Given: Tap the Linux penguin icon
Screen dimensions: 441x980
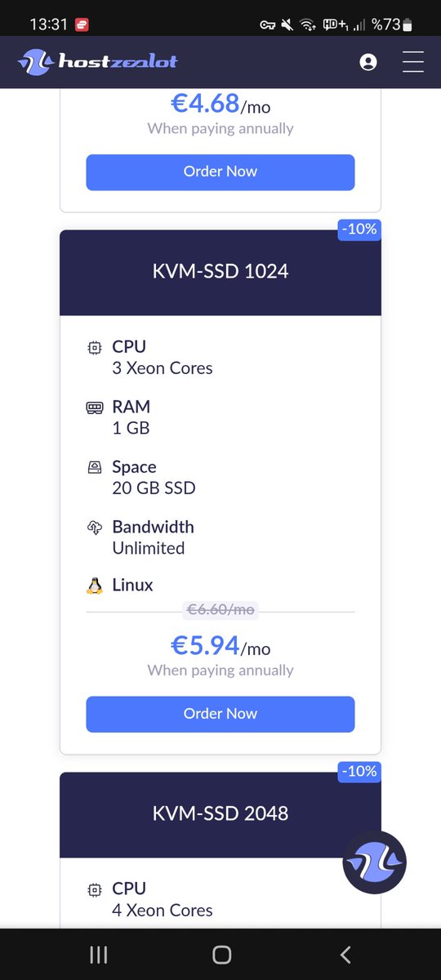Looking at the screenshot, I should (x=95, y=585).
